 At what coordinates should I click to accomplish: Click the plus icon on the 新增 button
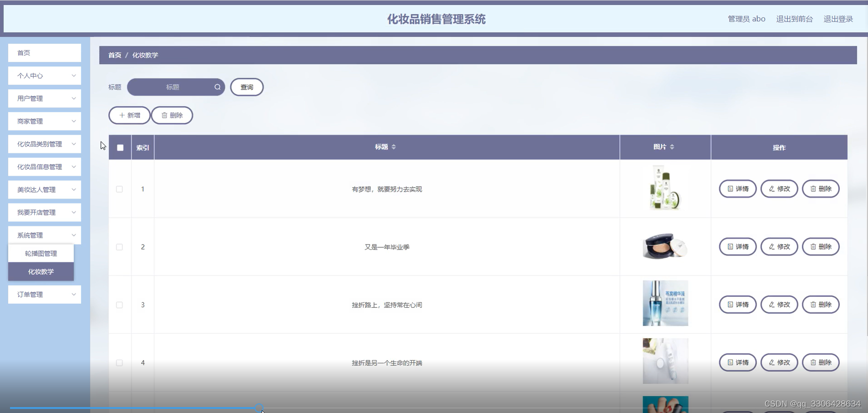[122, 115]
